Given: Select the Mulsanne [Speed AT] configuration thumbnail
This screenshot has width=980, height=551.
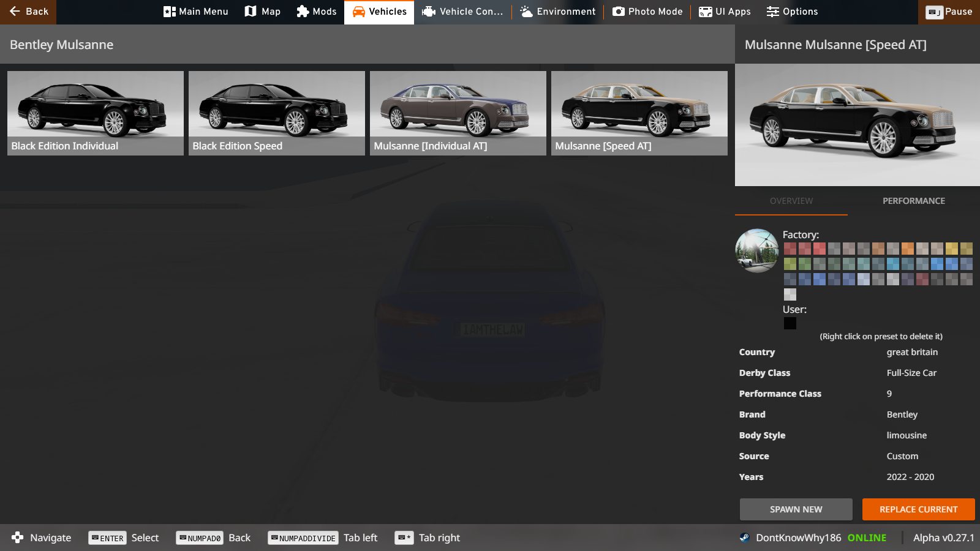Looking at the screenshot, I should click(639, 113).
